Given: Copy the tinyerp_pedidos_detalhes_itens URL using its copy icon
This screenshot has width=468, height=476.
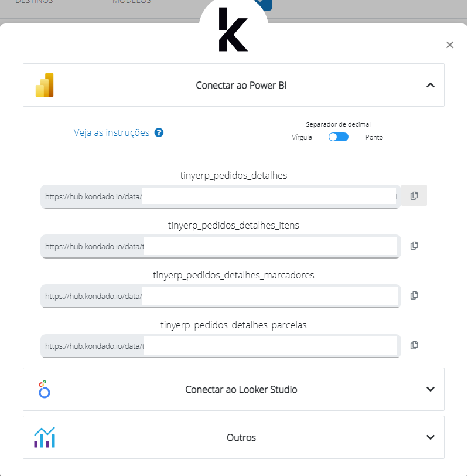Looking at the screenshot, I should (414, 245).
